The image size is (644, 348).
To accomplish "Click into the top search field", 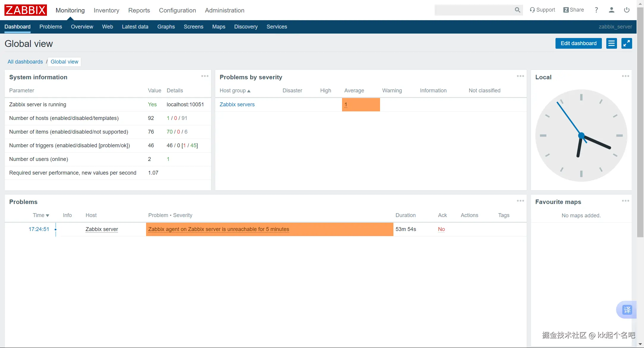I will pyautogui.click(x=474, y=10).
